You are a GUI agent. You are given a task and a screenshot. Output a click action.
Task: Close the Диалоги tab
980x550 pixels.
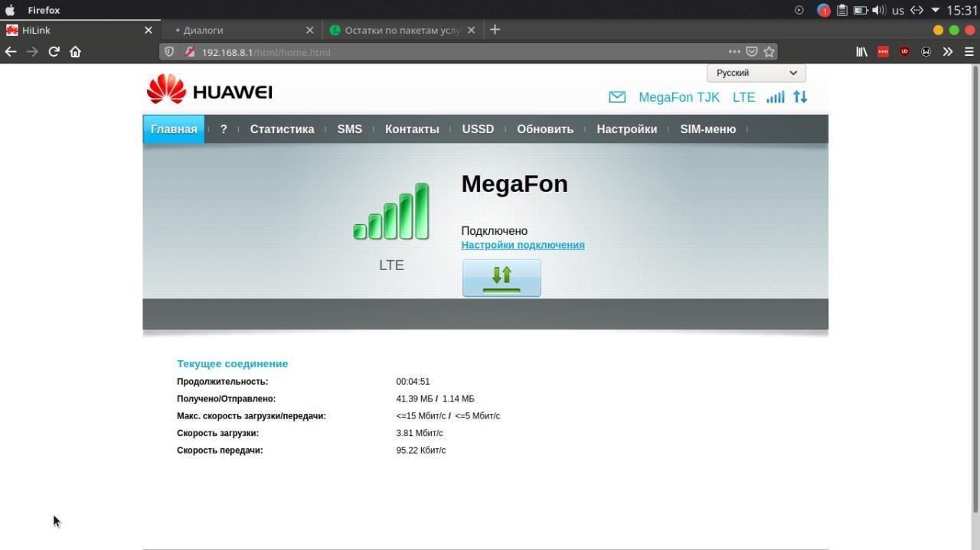[309, 30]
